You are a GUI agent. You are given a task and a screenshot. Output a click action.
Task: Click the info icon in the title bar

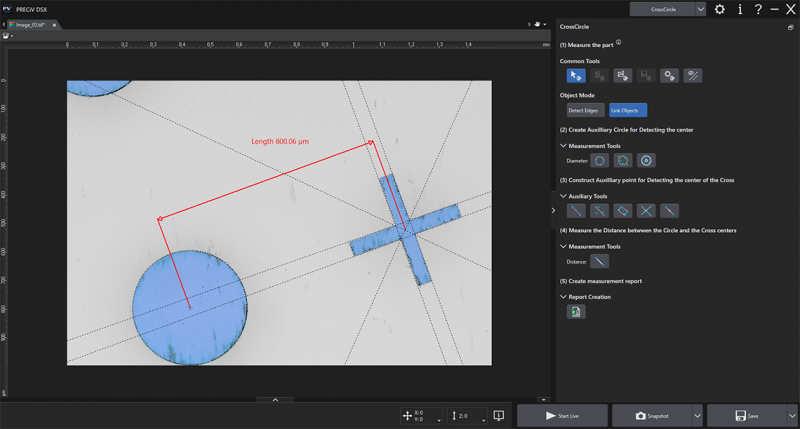(740, 9)
